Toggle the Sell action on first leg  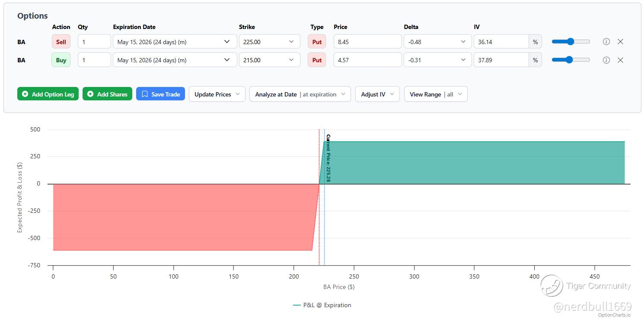(x=61, y=42)
